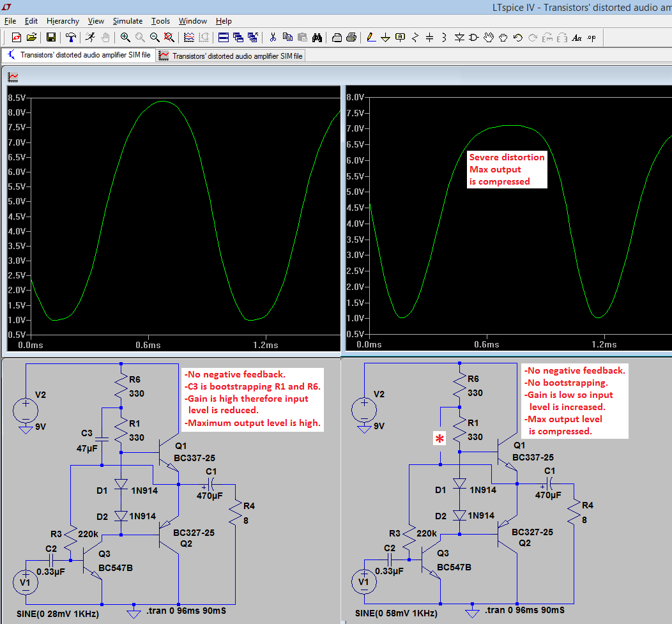Open Print Setup icon left of printer

coord(337,38)
